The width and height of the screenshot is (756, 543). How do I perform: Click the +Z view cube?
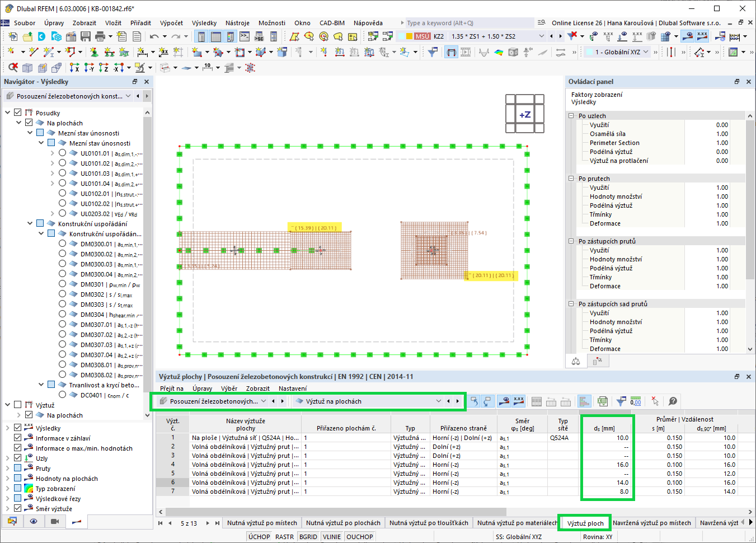pos(525,114)
